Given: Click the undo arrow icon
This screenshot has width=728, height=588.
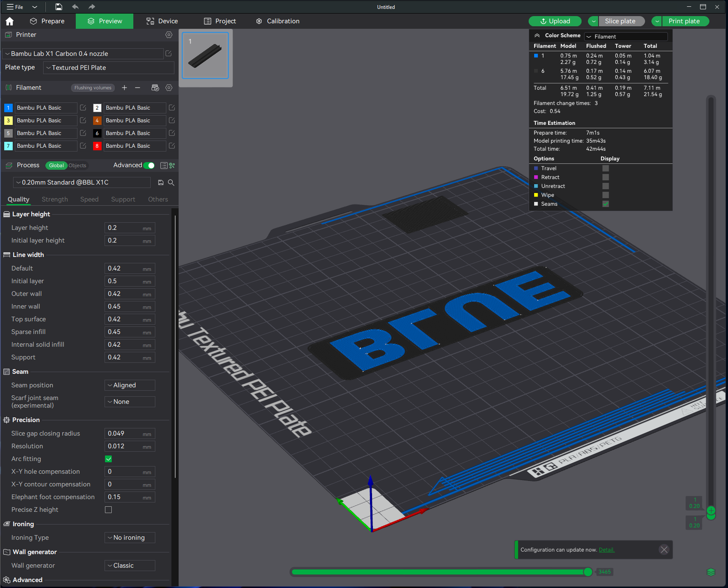Looking at the screenshot, I should [x=75, y=7].
